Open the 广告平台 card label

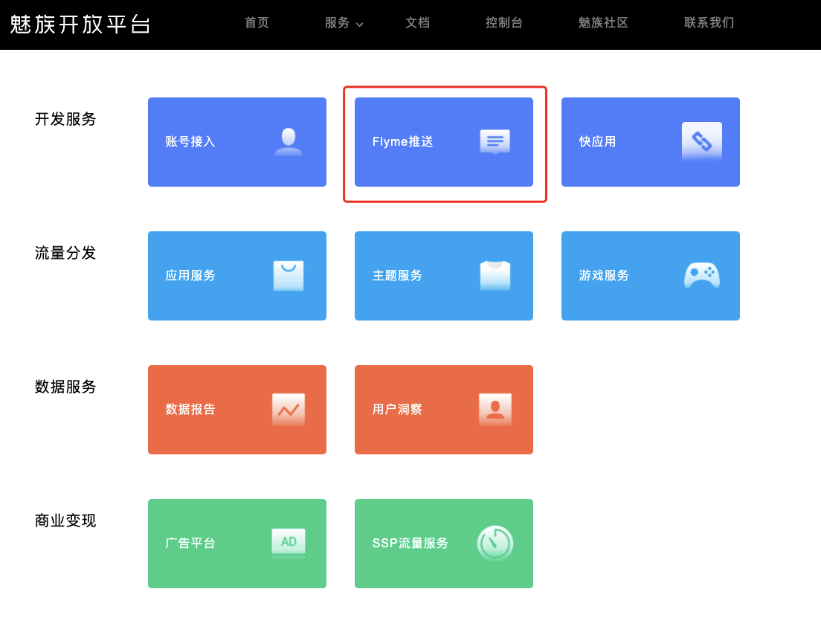click(x=190, y=543)
